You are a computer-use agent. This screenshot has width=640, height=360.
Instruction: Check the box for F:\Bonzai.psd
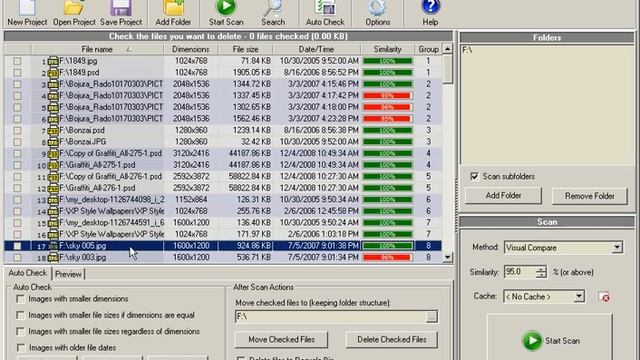pos(17,131)
